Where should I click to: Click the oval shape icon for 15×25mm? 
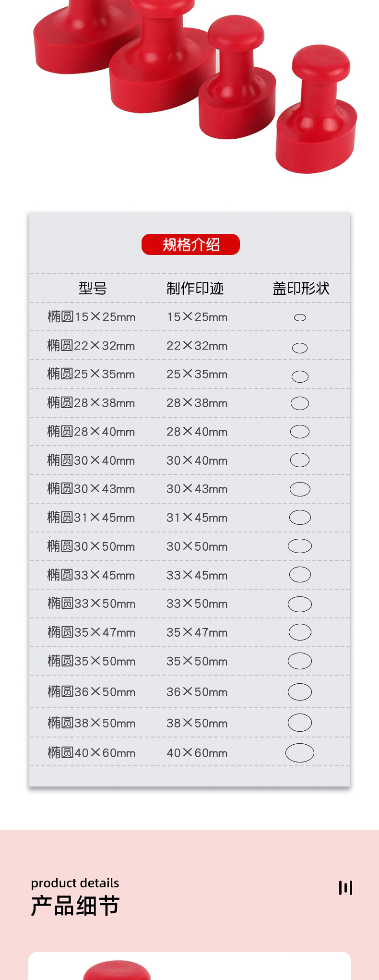(x=300, y=317)
